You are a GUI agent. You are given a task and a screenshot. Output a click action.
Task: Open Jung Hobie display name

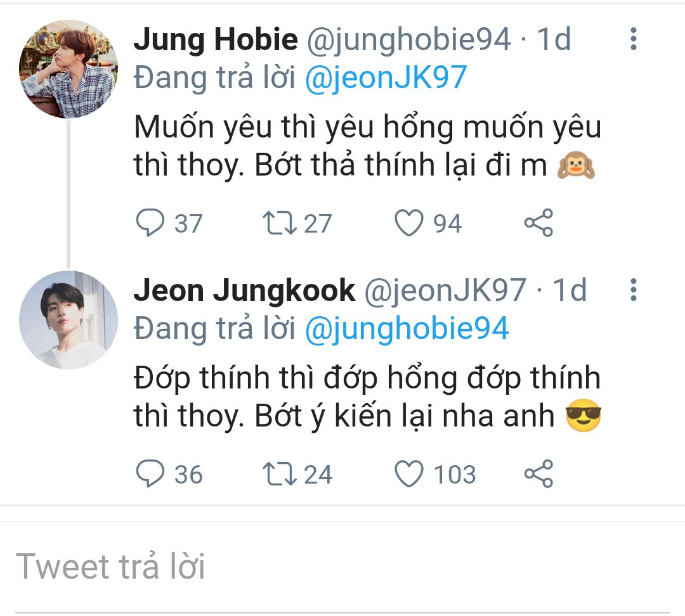(216, 40)
